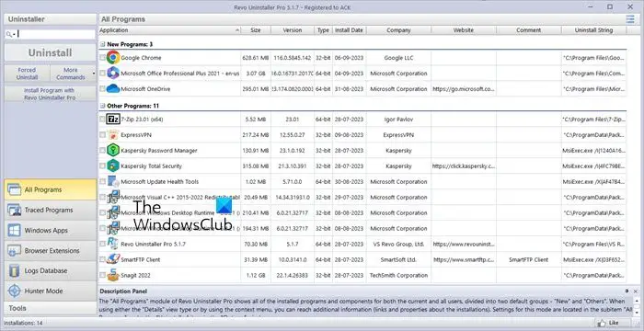Check the box for Kaspersky Password Manager
The height and width of the screenshot is (331, 644).
coord(102,151)
